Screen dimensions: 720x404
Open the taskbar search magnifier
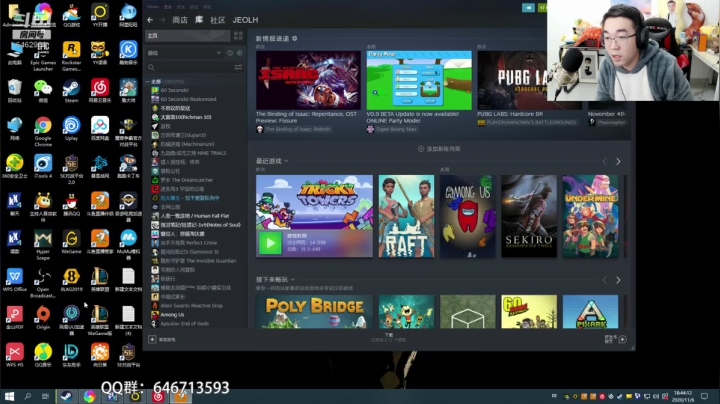coord(27,396)
